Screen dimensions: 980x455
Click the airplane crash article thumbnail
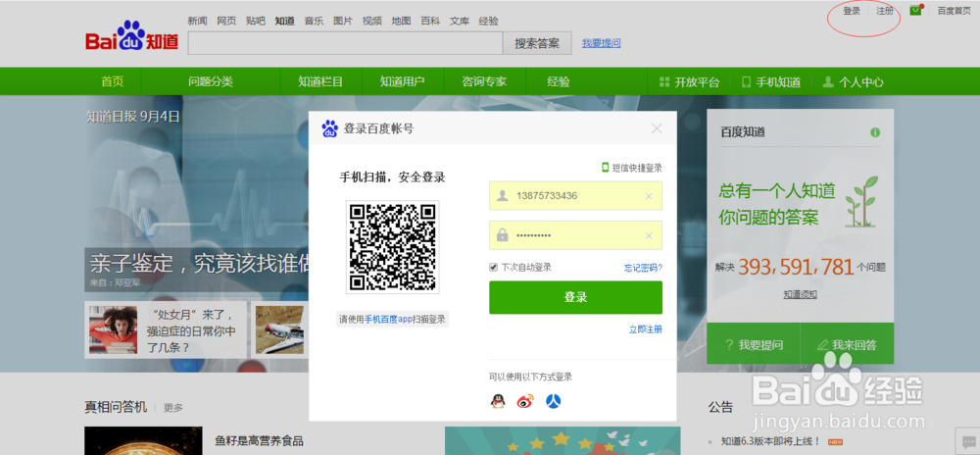pyautogui.click(x=279, y=330)
